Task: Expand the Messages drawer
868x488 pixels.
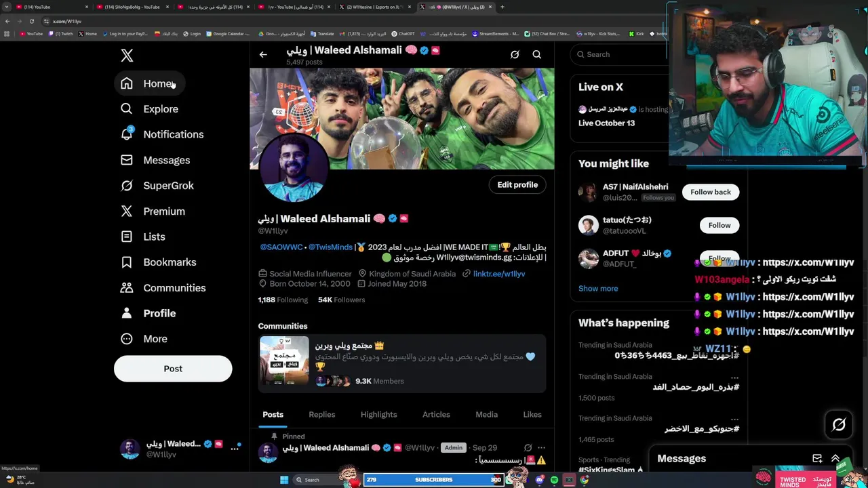Action: (x=835, y=459)
